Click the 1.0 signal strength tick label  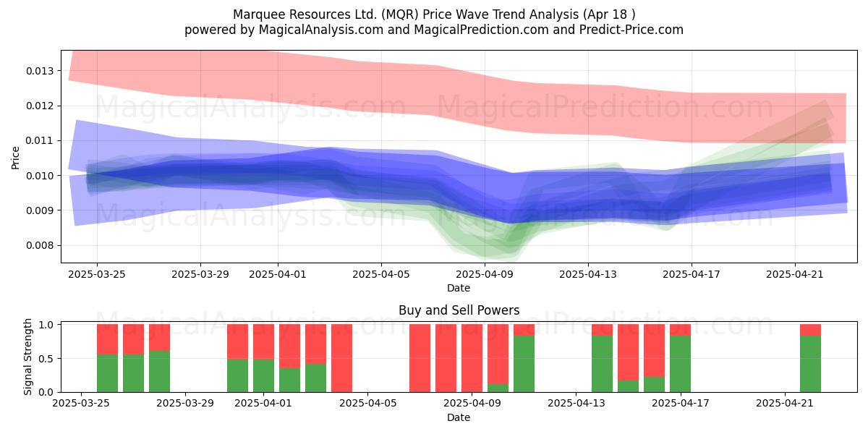point(47,325)
